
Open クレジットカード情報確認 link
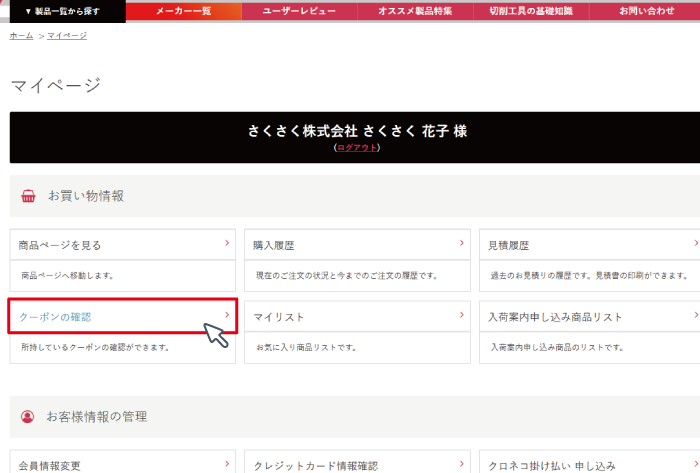(316, 465)
